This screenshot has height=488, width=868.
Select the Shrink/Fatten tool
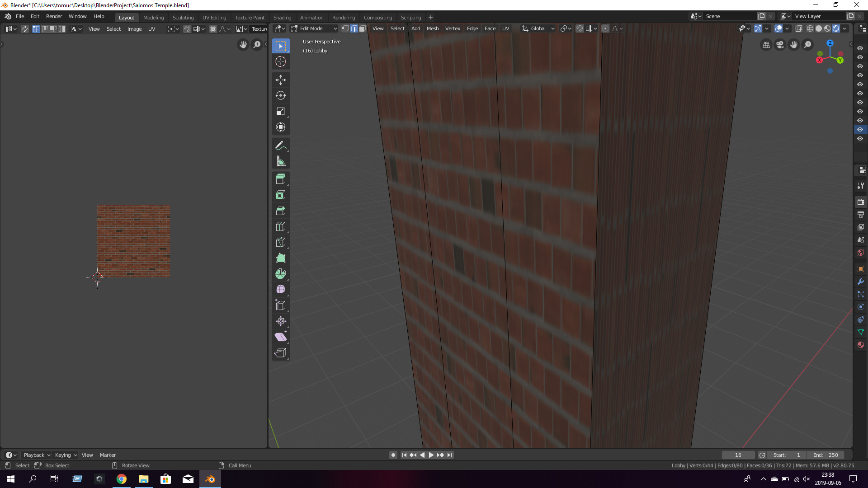click(281, 321)
